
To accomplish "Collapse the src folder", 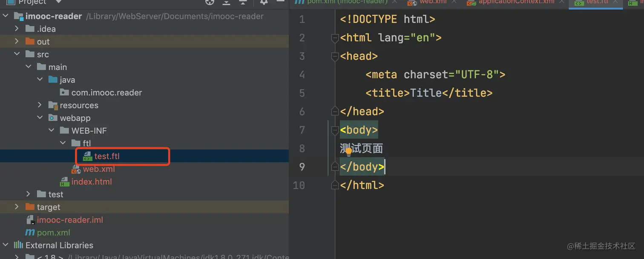I will coord(17,54).
